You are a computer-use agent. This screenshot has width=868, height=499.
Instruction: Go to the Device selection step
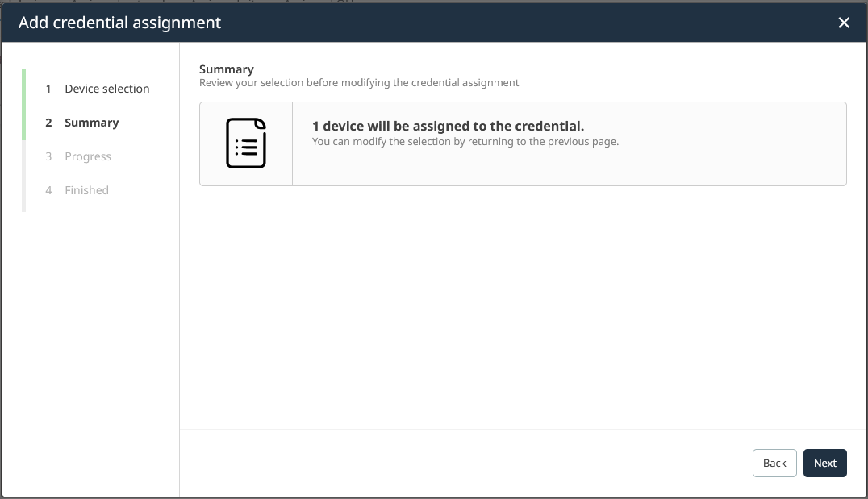pos(106,89)
